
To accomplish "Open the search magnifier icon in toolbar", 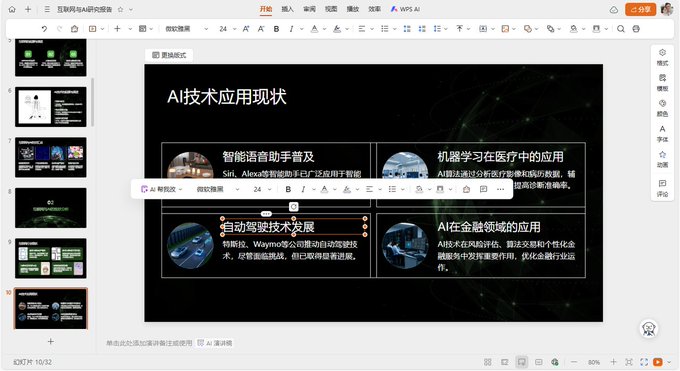I will pos(621,29).
